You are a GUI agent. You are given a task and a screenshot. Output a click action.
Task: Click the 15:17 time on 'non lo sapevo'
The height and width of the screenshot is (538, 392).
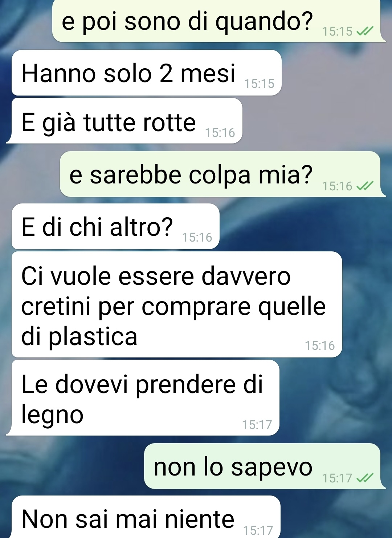point(337,478)
